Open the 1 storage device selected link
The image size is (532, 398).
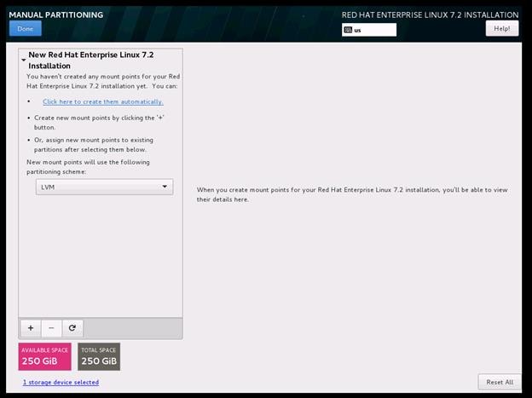click(61, 383)
